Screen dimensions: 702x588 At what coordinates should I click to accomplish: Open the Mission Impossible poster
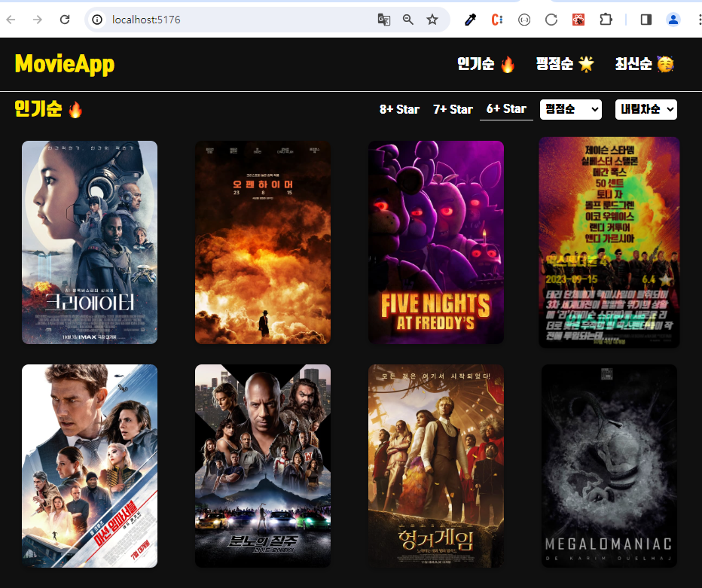(90, 466)
